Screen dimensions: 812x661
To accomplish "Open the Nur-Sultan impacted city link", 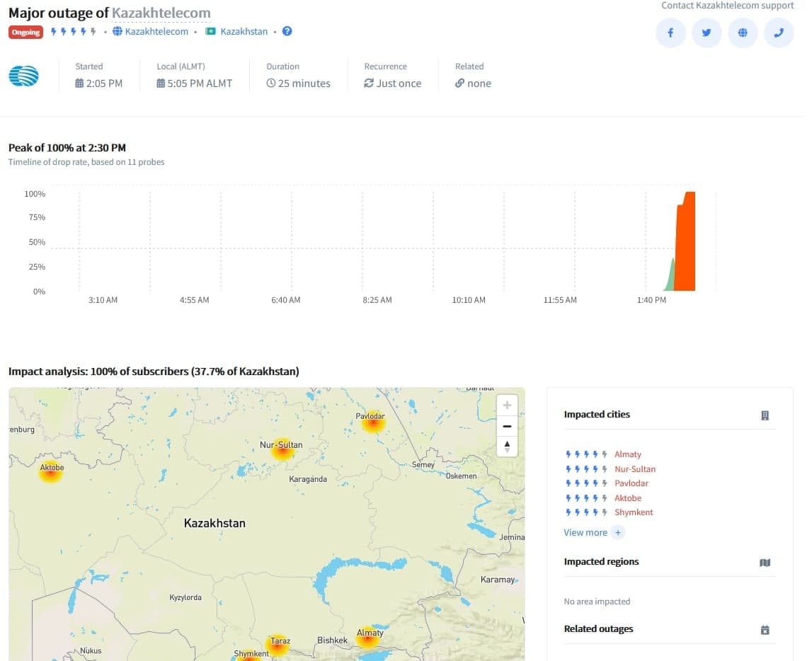I will pos(635,469).
